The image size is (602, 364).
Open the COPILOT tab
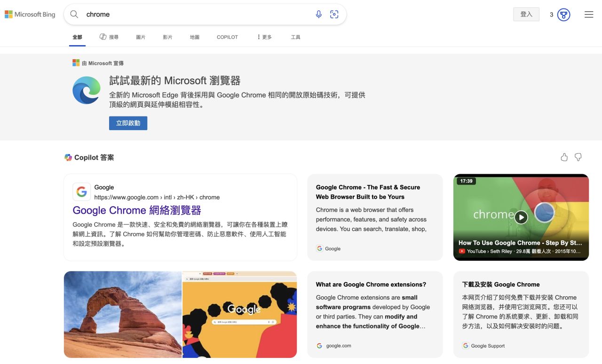(228, 37)
